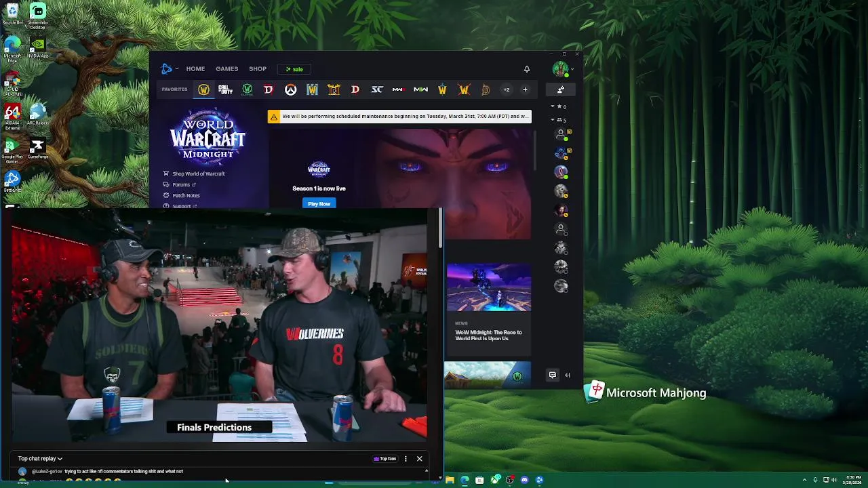Open Recycle Bin on the desktop
868x488 pixels.
(12, 14)
